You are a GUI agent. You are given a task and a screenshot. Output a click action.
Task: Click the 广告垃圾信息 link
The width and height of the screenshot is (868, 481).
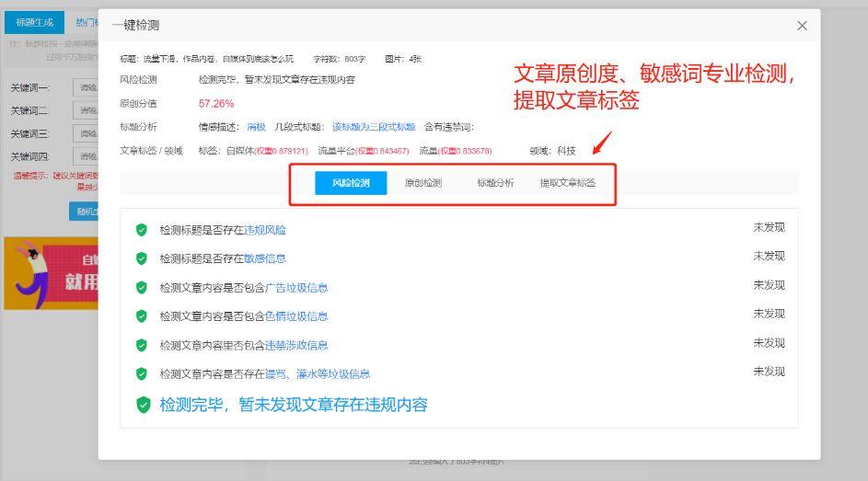[296, 288]
